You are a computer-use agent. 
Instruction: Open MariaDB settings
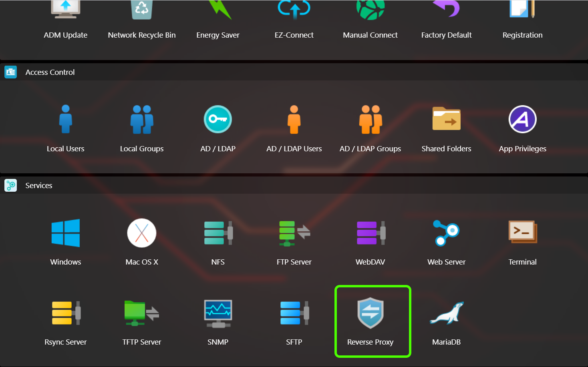[x=446, y=323]
